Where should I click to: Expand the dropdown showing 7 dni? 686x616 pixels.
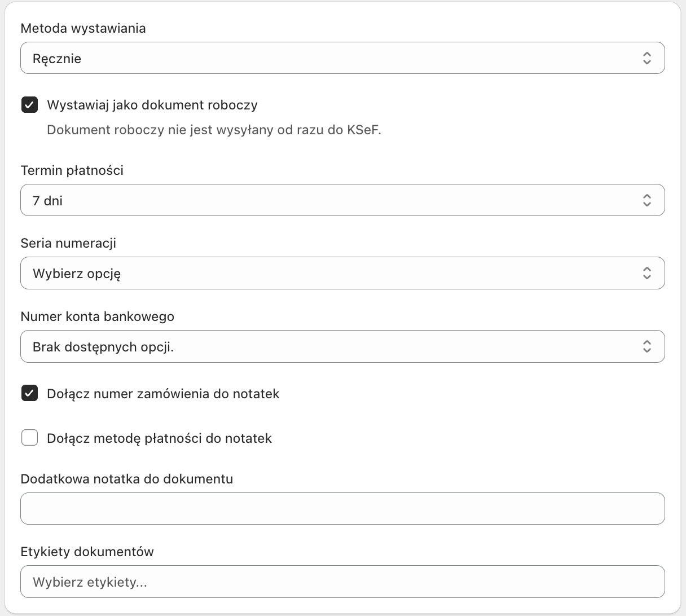(333, 200)
